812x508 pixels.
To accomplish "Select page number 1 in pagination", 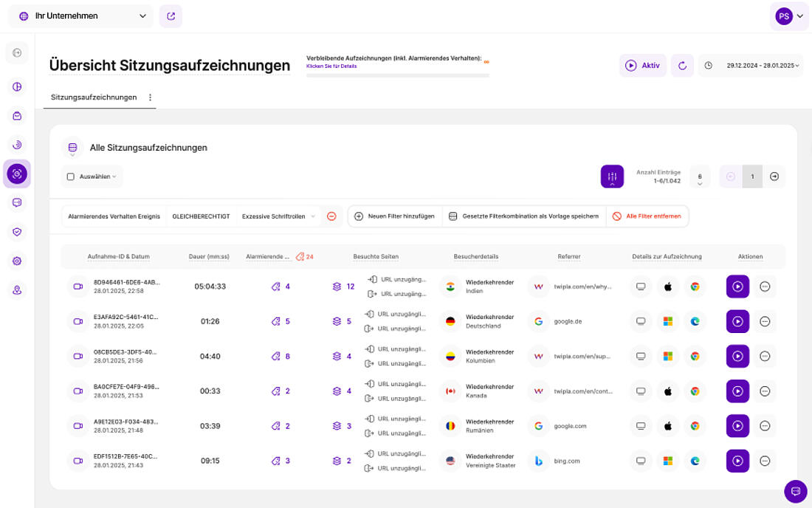I will coord(752,176).
